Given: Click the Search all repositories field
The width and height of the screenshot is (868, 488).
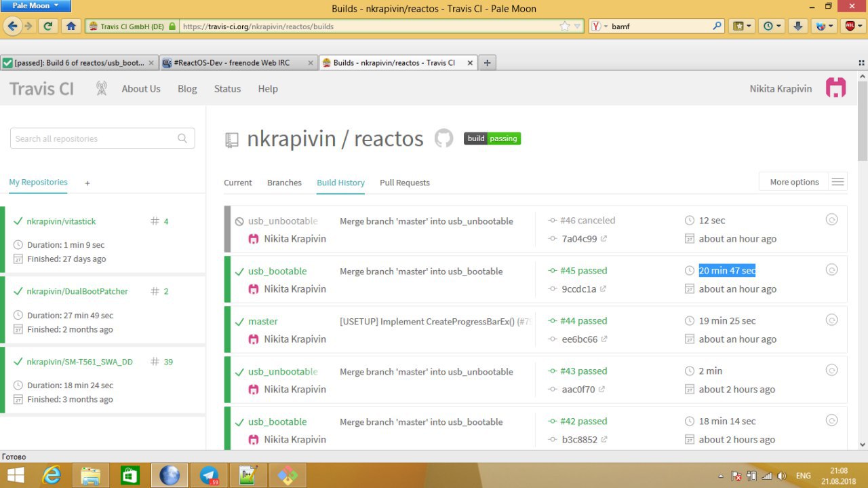Looking at the screenshot, I should coord(102,138).
